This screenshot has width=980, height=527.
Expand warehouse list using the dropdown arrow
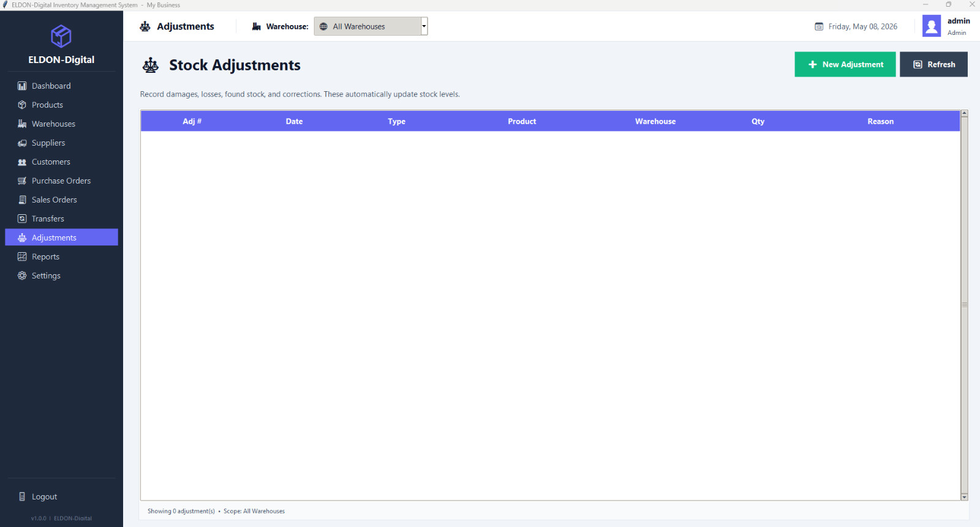pos(424,26)
